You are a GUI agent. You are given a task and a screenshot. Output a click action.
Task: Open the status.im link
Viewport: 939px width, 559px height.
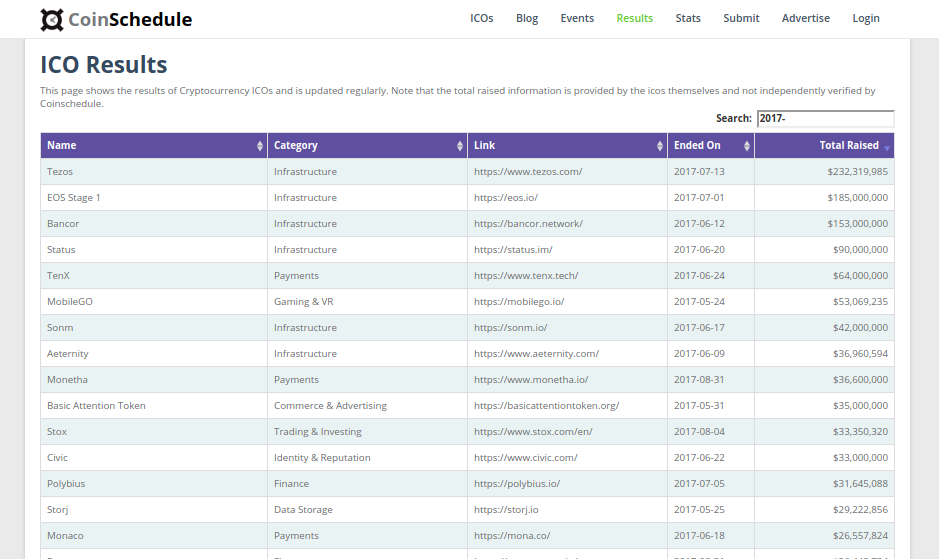(513, 250)
